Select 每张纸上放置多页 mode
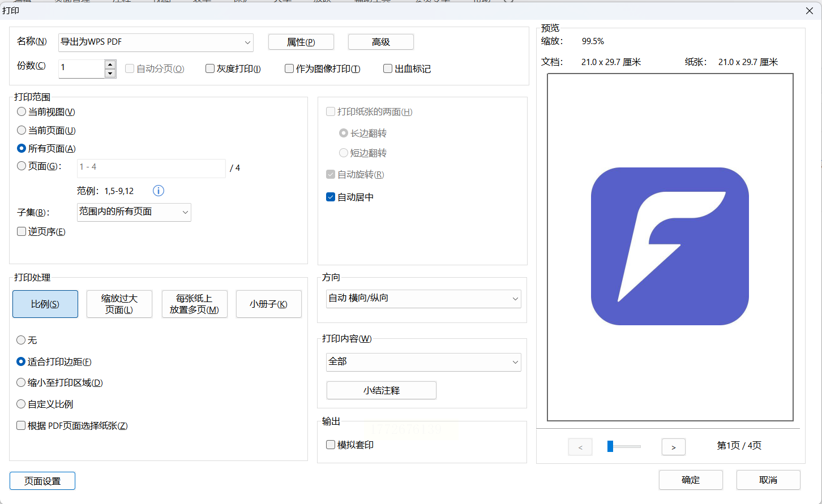This screenshot has width=822, height=504. [194, 304]
